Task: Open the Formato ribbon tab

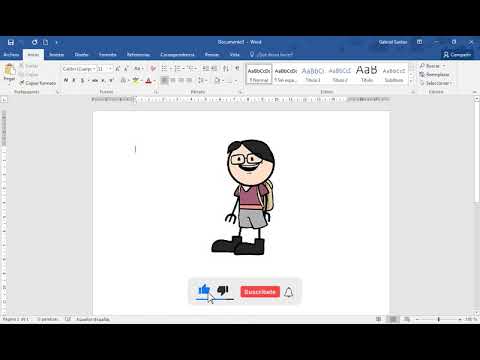Action: [x=108, y=54]
